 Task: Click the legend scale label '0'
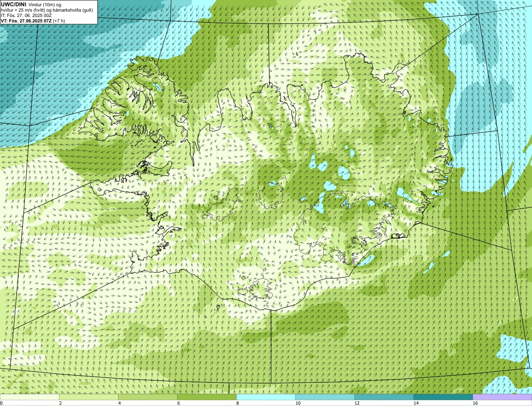1,403
